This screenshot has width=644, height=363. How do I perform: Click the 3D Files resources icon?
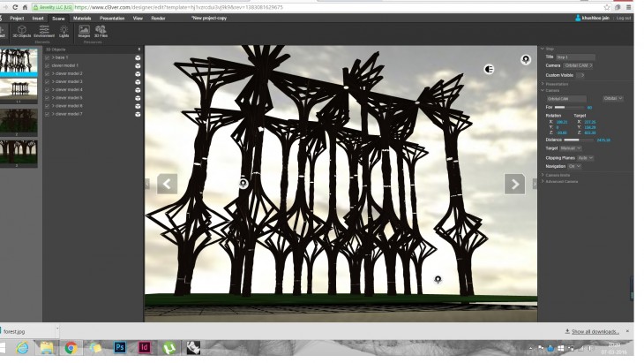coord(101,31)
